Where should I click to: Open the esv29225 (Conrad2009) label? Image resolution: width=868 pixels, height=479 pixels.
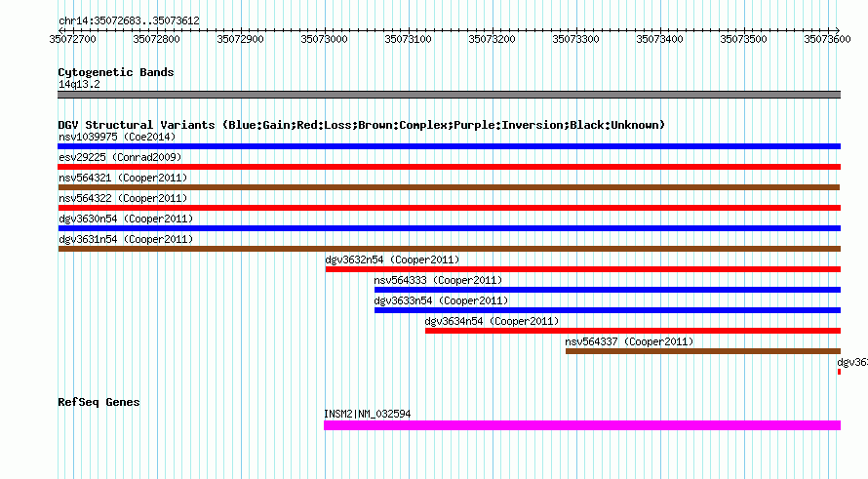tap(120, 157)
